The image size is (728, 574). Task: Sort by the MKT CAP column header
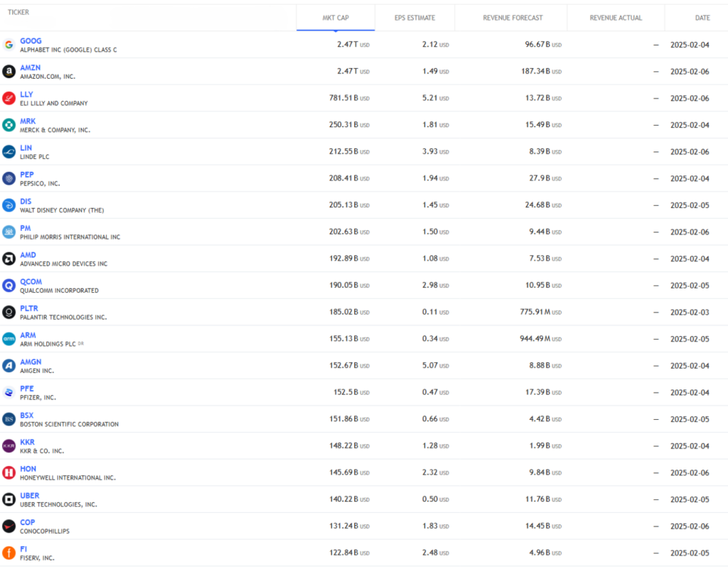(x=336, y=18)
